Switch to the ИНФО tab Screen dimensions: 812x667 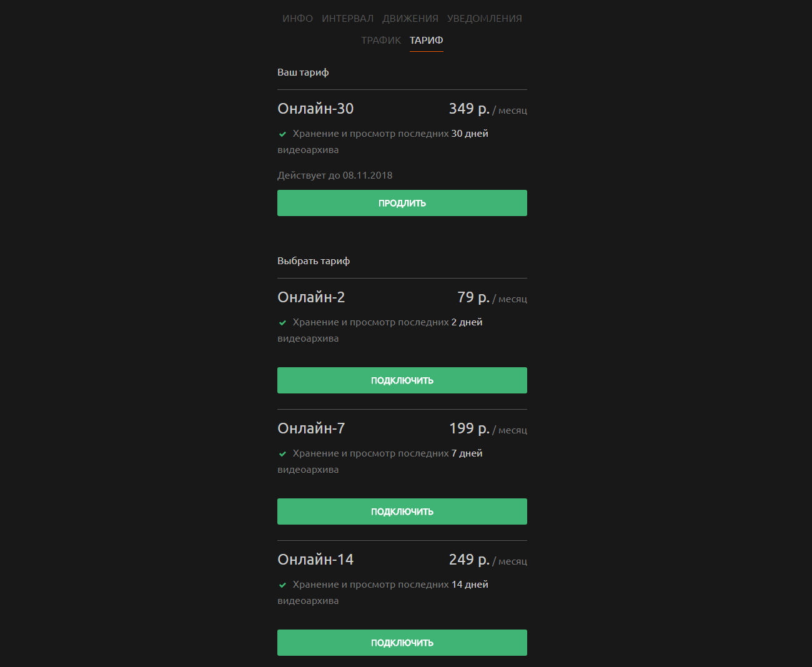[297, 18]
